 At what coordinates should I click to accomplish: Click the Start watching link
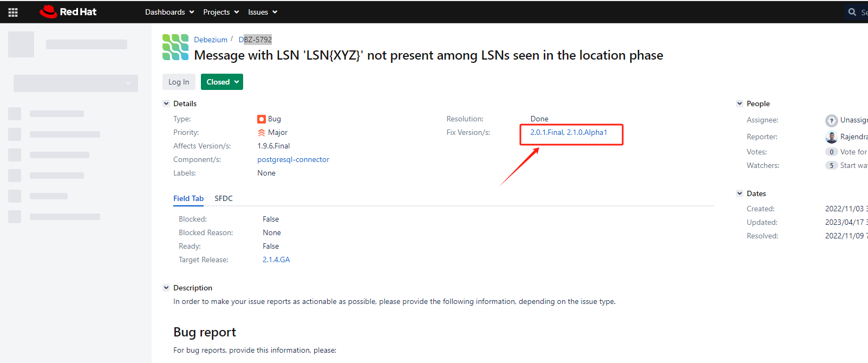854,165
